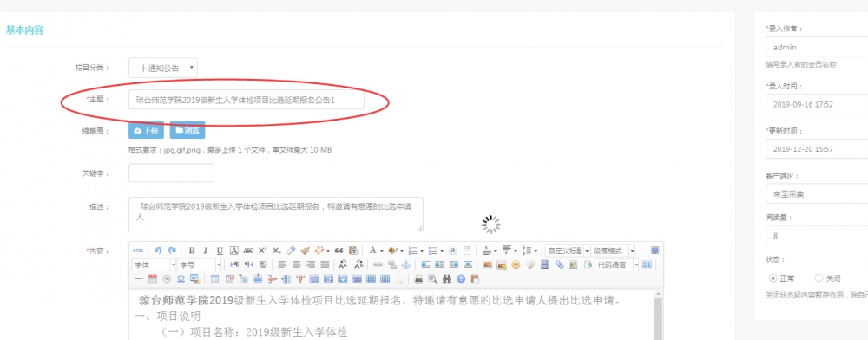Click the 主题 title input field

tap(247, 100)
